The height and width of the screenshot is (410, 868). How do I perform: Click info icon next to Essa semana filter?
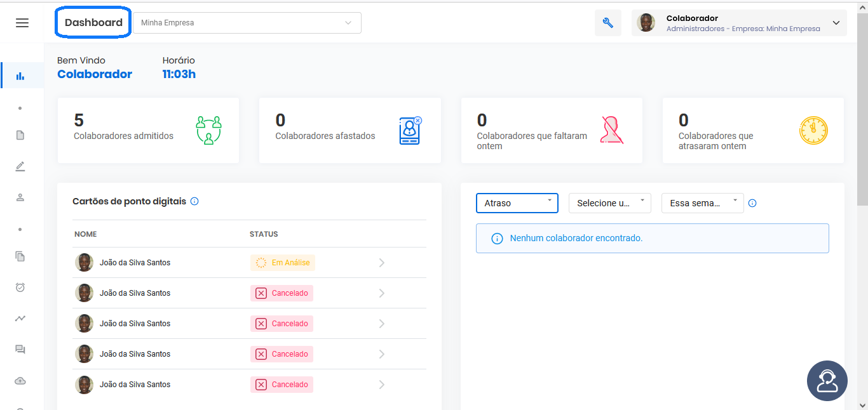click(752, 203)
